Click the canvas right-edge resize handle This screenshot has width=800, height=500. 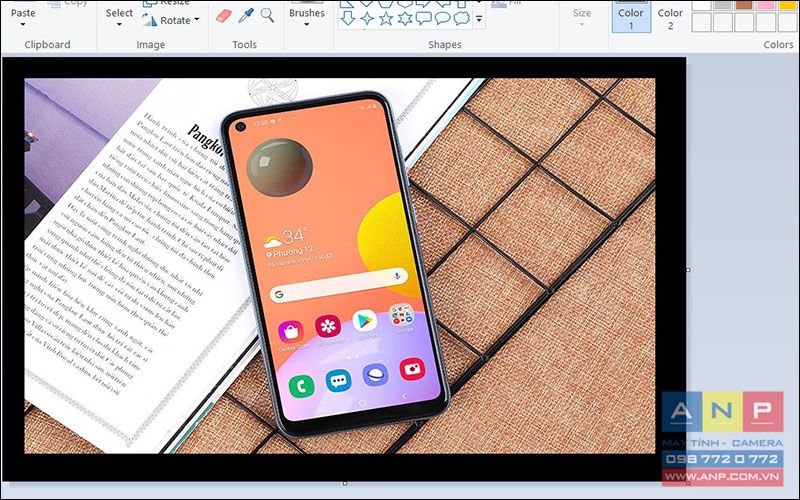pos(688,270)
